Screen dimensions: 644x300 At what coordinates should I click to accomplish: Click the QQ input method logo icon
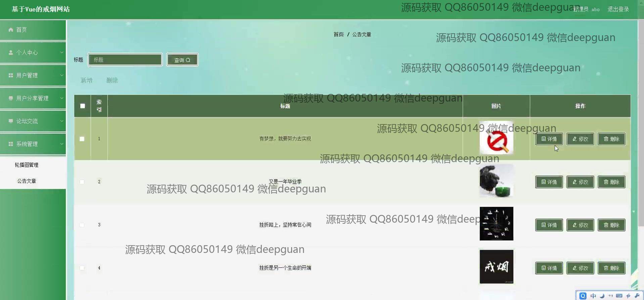(583, 296)
